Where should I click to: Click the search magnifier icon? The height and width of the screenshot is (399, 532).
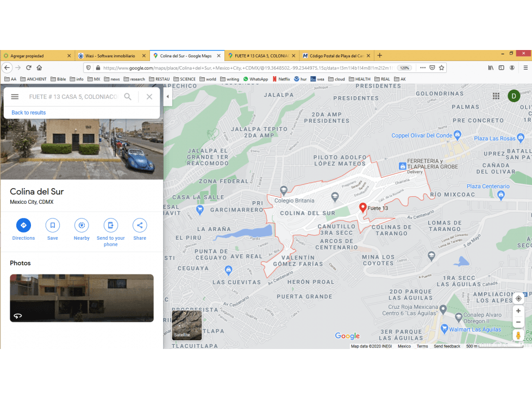128,97
